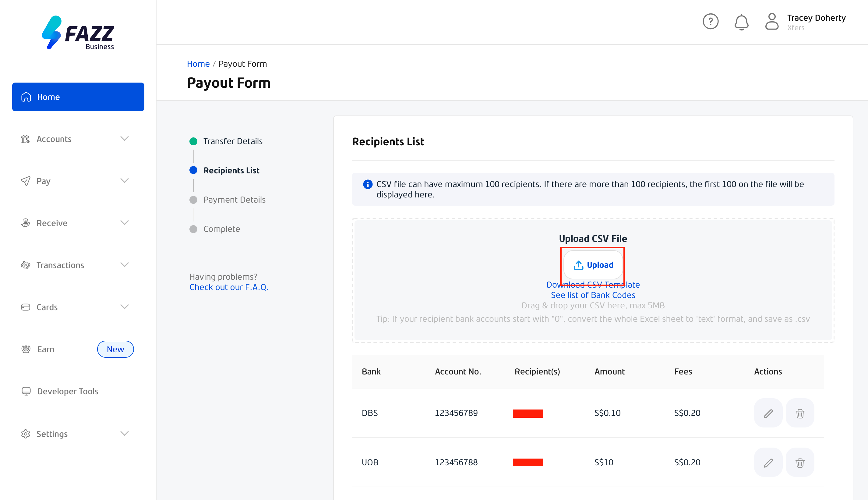Click the Recipient(s) column header
Image resolution: width=868 pixels, height=500 pixels.
[x=537, y=371]
